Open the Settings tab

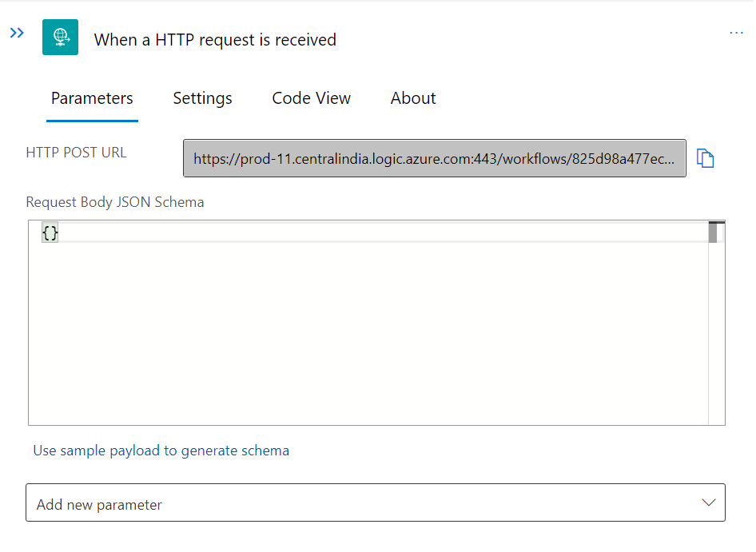tap(202, 98)
